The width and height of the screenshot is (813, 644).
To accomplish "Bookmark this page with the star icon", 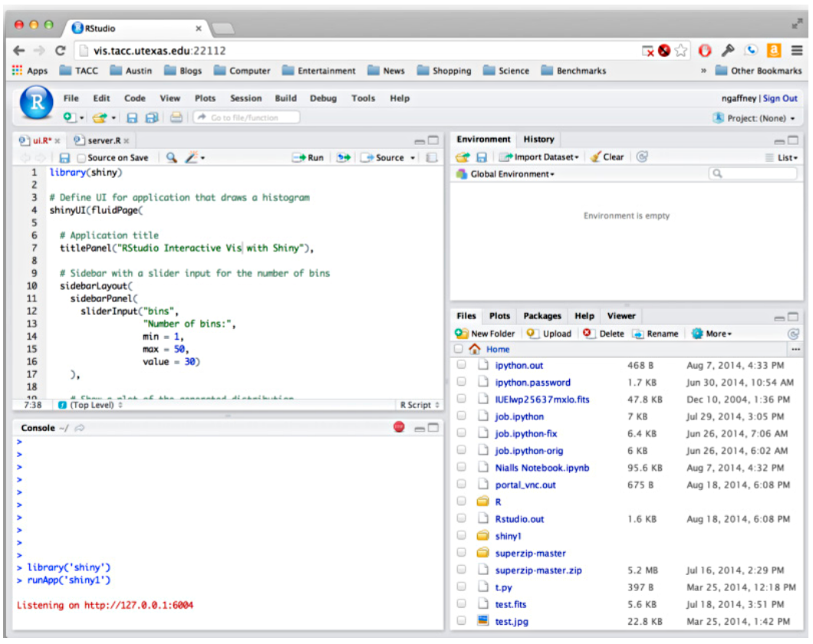I will click(x=681, y=51).
